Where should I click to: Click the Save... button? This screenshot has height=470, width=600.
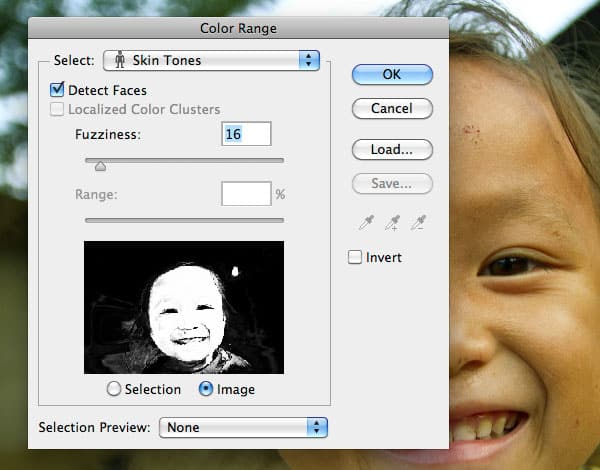[392, 183]
